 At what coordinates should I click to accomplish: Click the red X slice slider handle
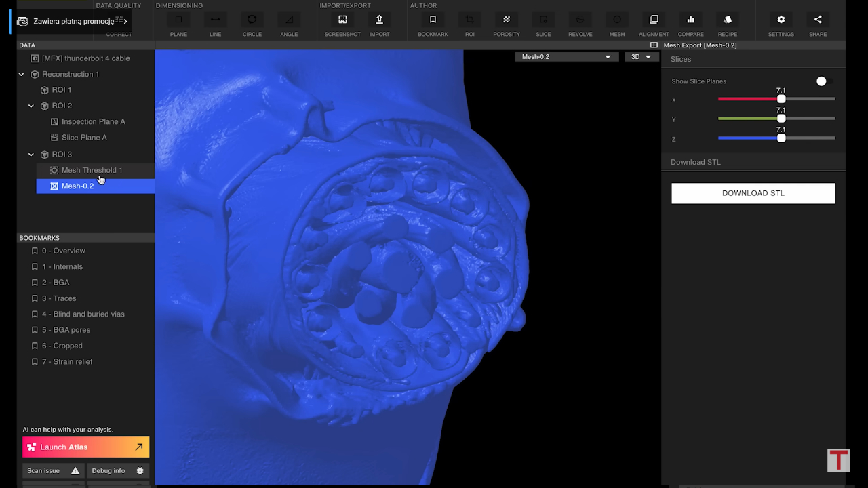781,100
